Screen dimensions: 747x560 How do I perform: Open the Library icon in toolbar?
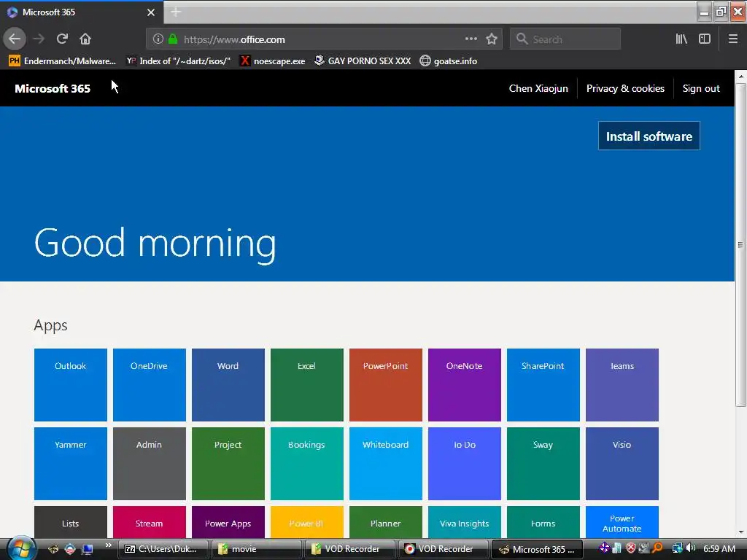pos(681,39)
